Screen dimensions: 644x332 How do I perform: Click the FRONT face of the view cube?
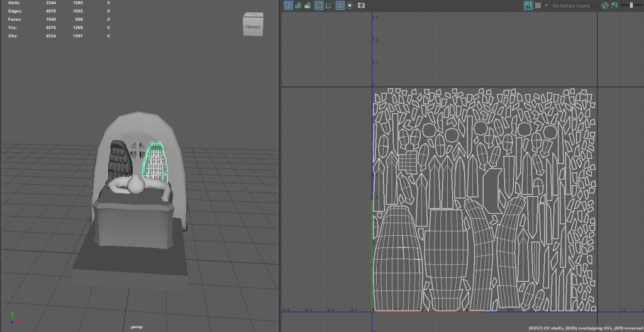253,27
